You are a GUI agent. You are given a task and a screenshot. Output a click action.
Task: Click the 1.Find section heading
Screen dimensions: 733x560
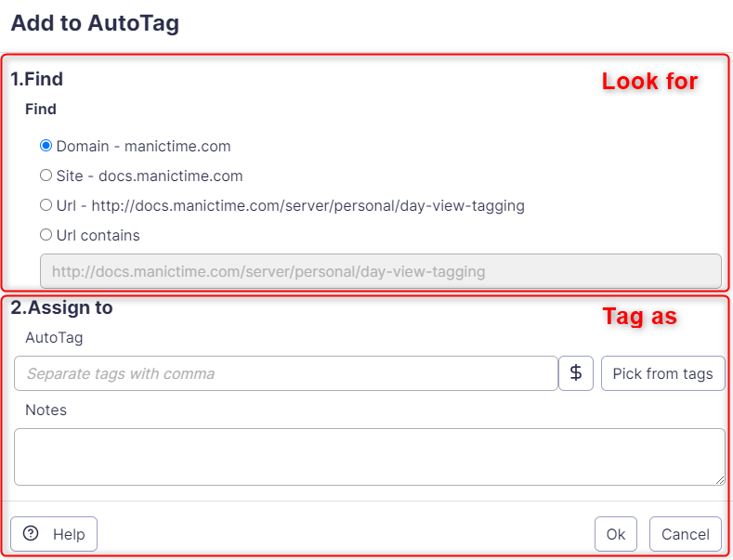point(37,79)
